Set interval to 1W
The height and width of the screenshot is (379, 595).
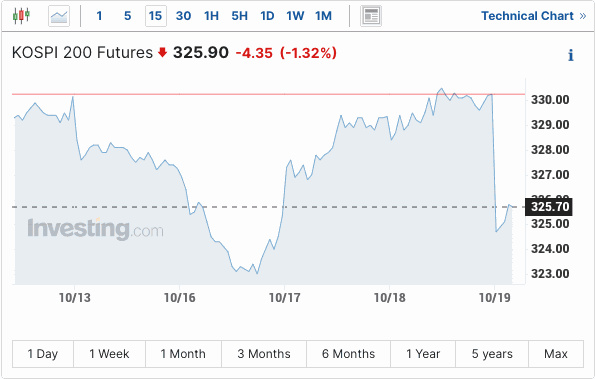click(295, 16)
